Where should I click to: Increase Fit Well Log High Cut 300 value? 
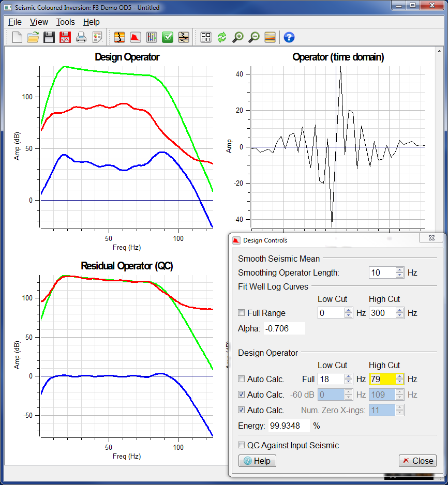(400, 310)
